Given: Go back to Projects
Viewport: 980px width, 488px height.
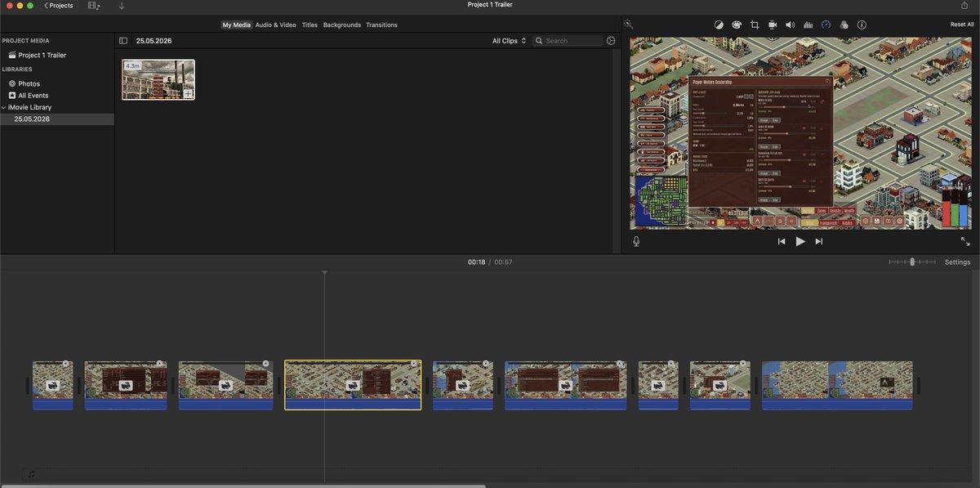Looking at the screenshot, I should coord(59,6).
